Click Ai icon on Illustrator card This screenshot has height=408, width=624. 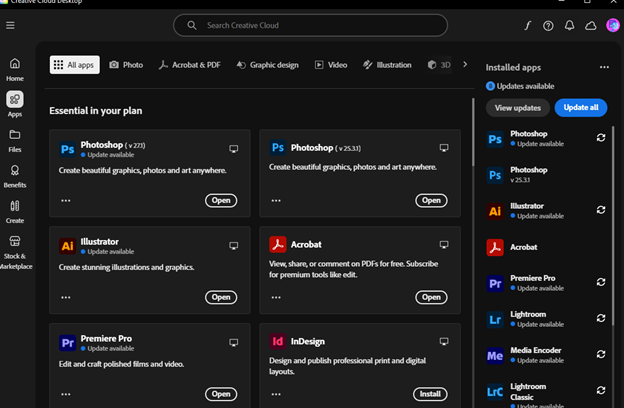coord(67,246)
